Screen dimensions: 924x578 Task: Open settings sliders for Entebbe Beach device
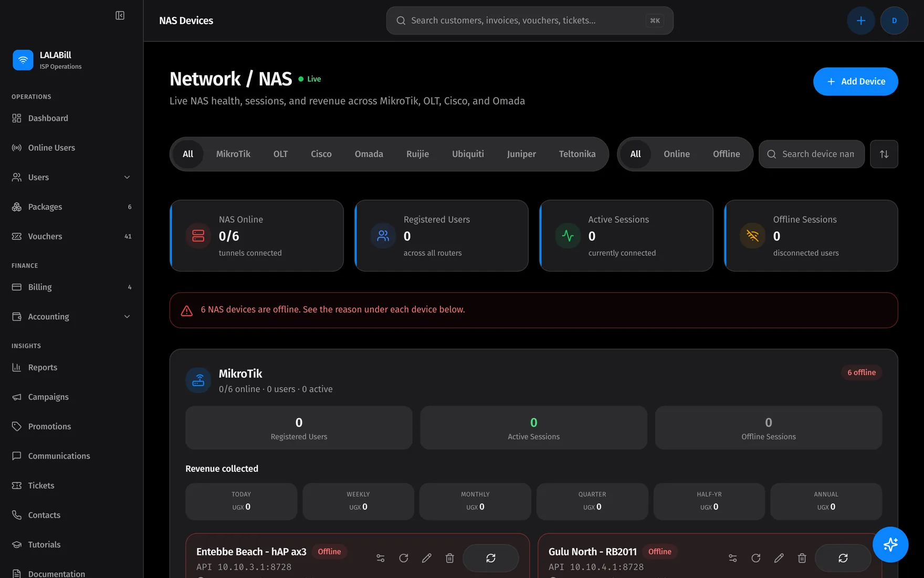click(x=381, y=558)
